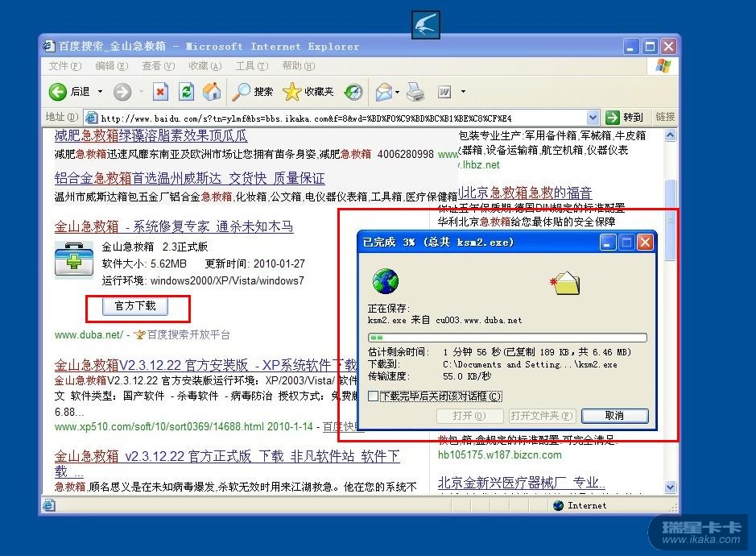Open the 查看(V) menu

click(x=158, y=66)
